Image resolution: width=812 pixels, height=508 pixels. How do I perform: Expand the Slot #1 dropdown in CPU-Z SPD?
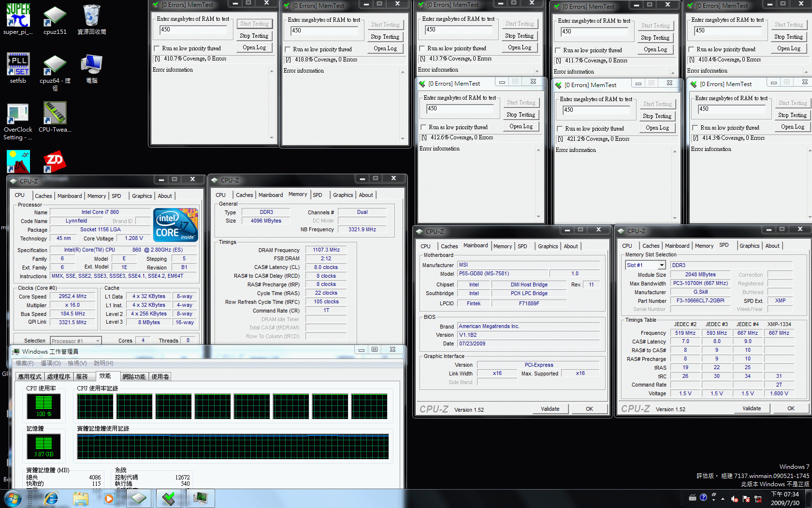coord(662,265)
